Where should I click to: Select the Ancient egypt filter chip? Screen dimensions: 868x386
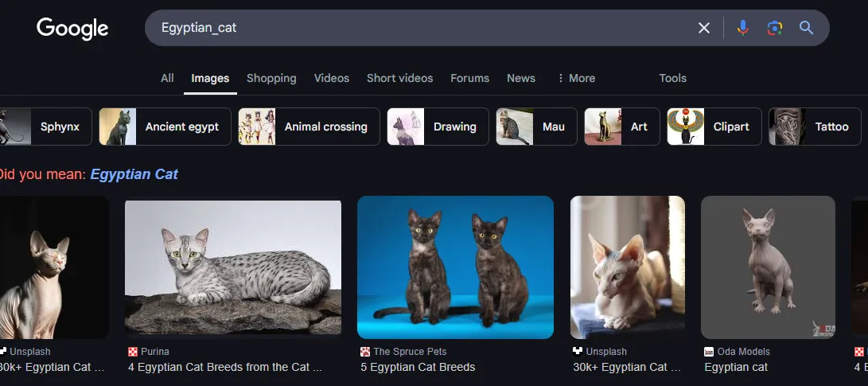pos(165,127)
